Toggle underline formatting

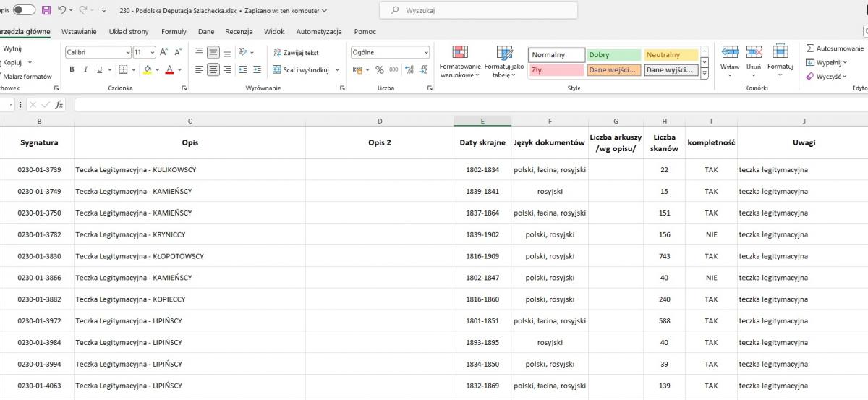pyautogui.click(x=99, y=70)
